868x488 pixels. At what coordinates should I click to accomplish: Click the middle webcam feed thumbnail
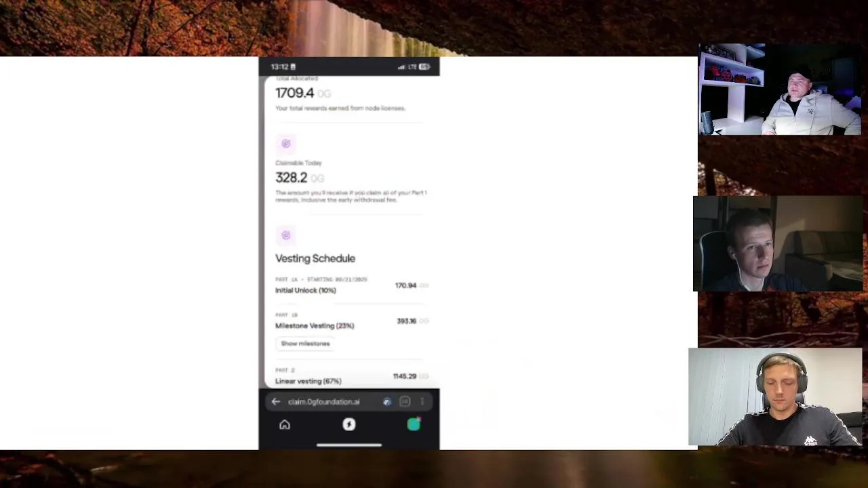tap(778, 244)
